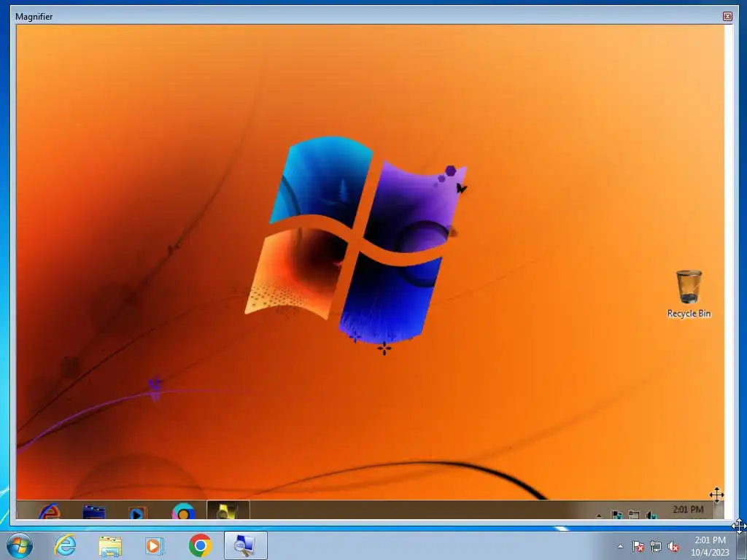Click Recycle Bin icon in magnified view
The height and width of the screenshot is (560, 747).
[689, 286]
